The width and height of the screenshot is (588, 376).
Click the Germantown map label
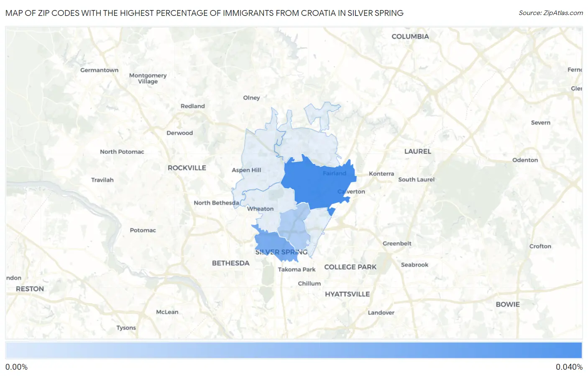click(x=100, y=70)
